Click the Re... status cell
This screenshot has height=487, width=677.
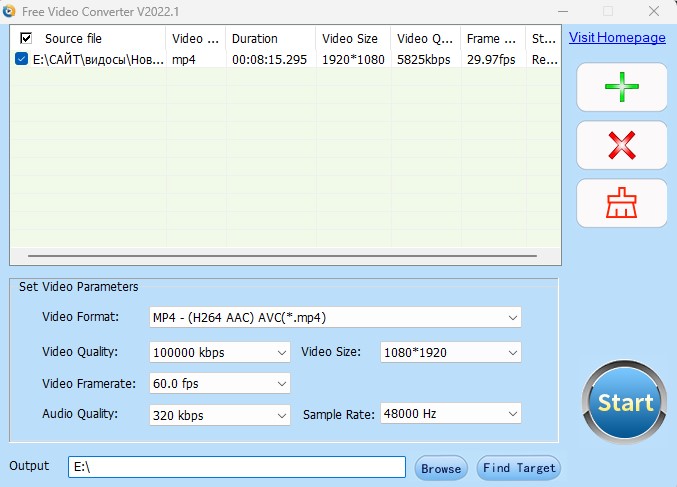click(x=544, y=59)
